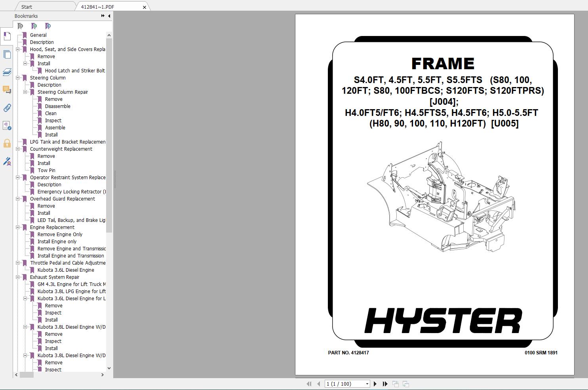Go to Remove Engine Only bookmark

pyautogui.click(x=60, y=235)
